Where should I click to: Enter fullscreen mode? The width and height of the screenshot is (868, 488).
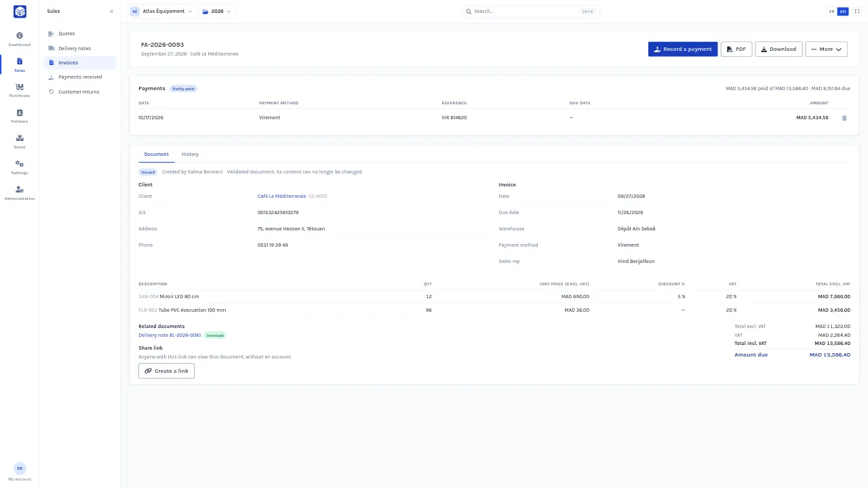click(857, 12)
